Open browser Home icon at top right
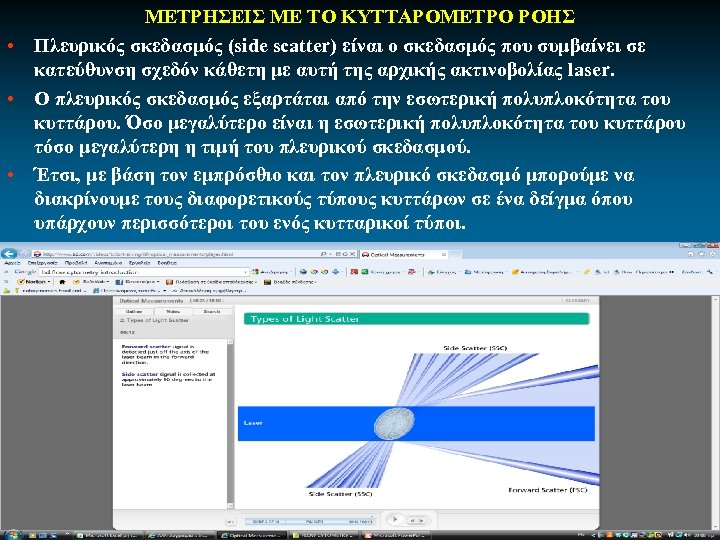This screenshot has height=540, width=720. click(691, 254)
